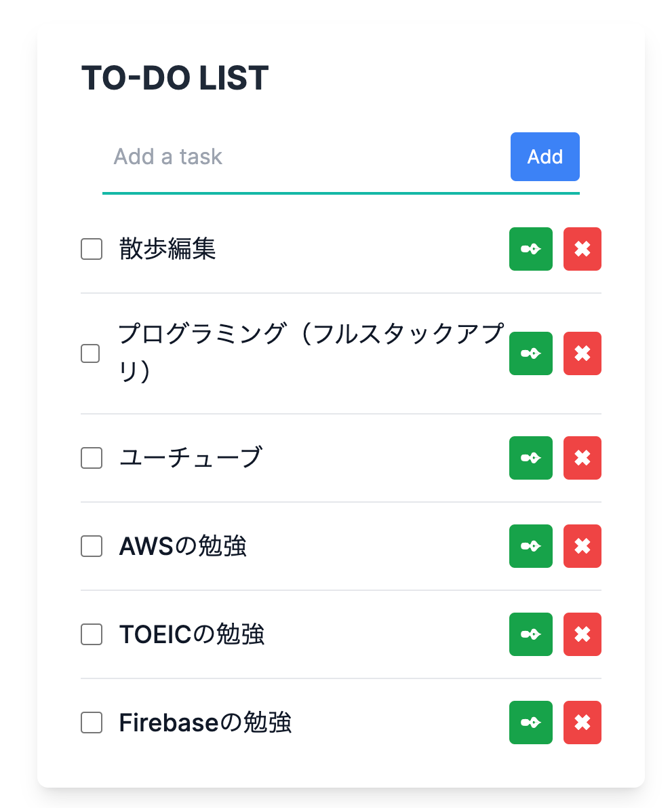This screenshot has width=672, height=808.
Task: Remove the ユーチューブ task with red X
Action: click(x=582, y=458)
